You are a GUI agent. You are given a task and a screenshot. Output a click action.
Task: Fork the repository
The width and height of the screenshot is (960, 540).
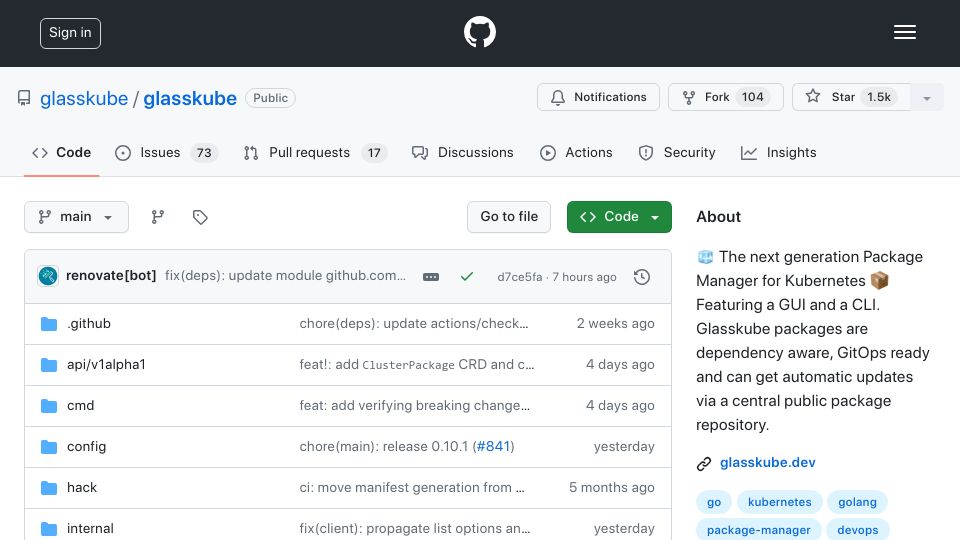pos(726,97)
